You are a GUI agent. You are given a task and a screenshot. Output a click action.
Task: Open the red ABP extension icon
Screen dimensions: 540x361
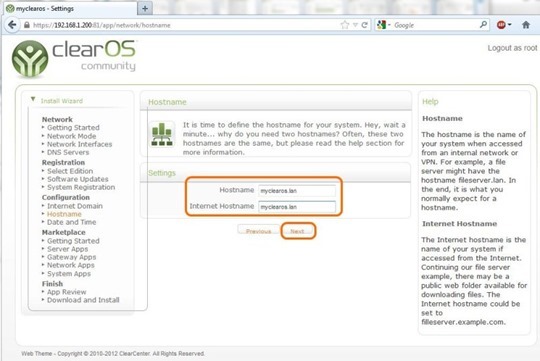click(501, 25)
